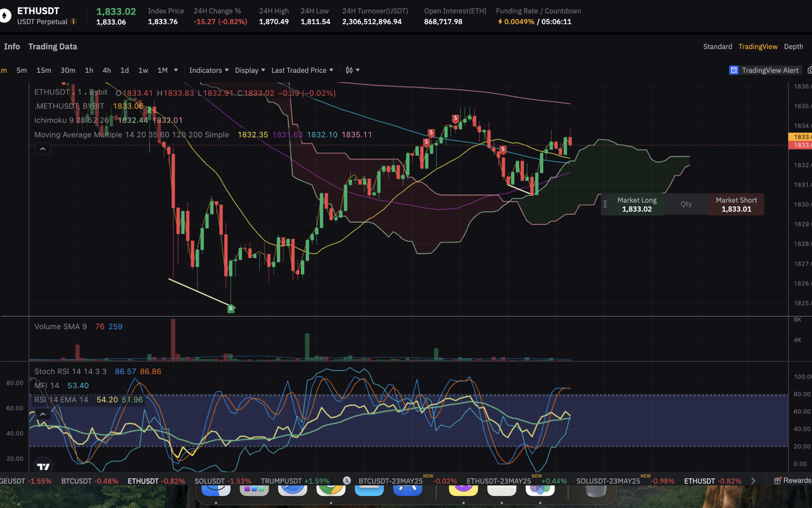Click the S marker at the highest peak
The image size is (812, 508).
[455, 118]
